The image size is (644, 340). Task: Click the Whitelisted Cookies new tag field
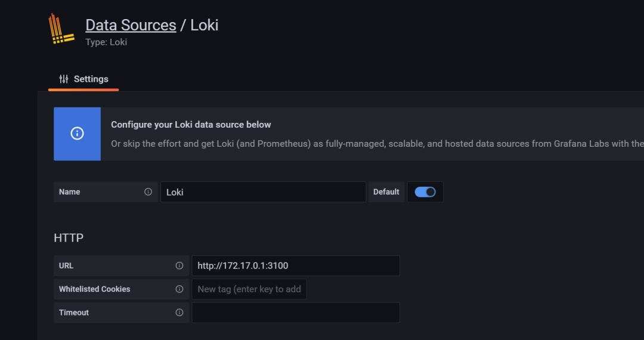point(249,289)
